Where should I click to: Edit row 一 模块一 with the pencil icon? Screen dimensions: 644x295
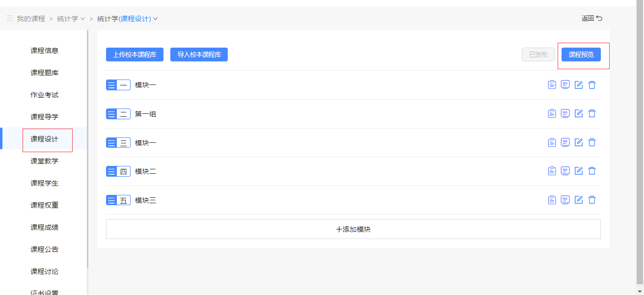[579, 85]
